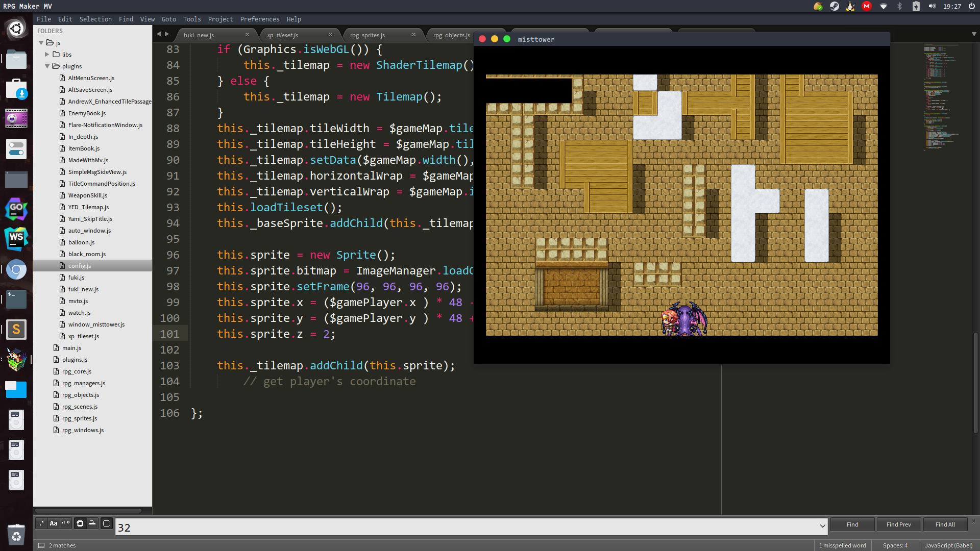Toggle case sensitive search option

click(54, 523)
